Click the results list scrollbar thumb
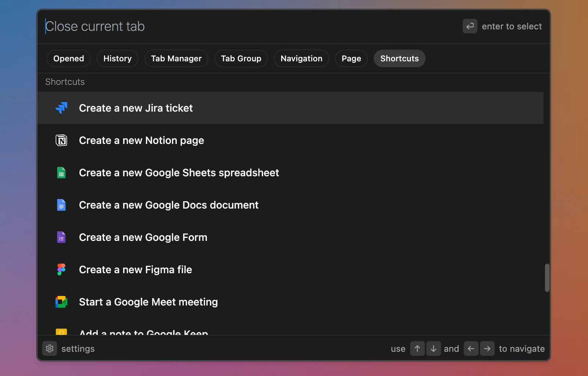The image size is (588, 376). tap(547, 278)
